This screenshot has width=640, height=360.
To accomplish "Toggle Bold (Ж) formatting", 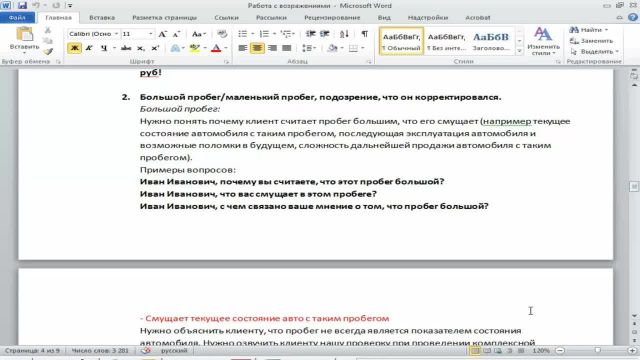I will coord(74,48).
